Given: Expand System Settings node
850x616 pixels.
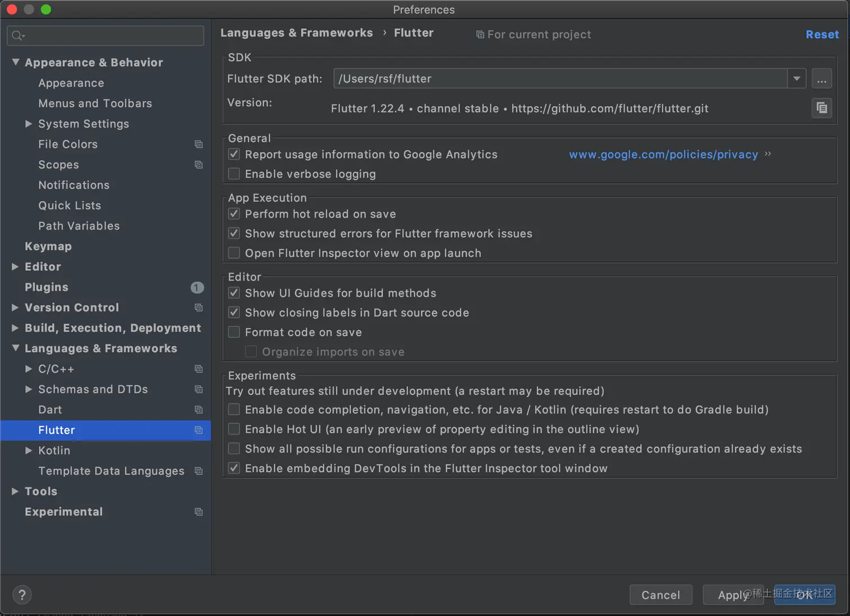Looking at the screenshot, I should [x=29, y=124].
